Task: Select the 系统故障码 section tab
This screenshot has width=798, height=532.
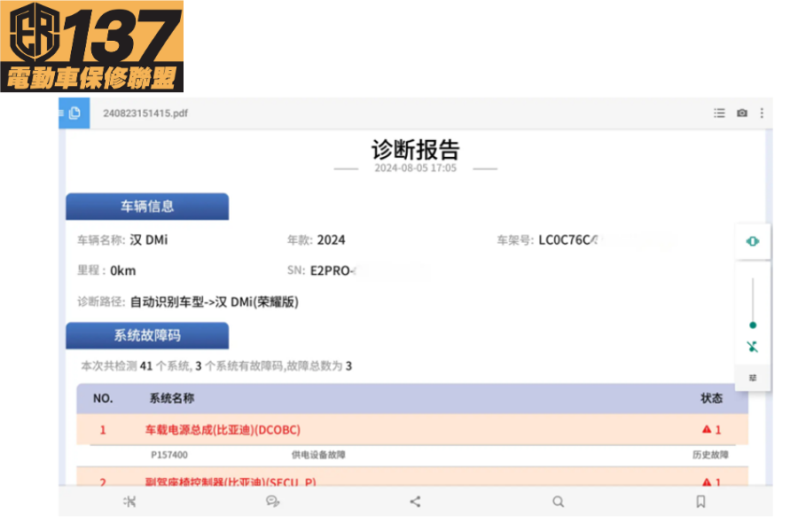Action: 147,336
